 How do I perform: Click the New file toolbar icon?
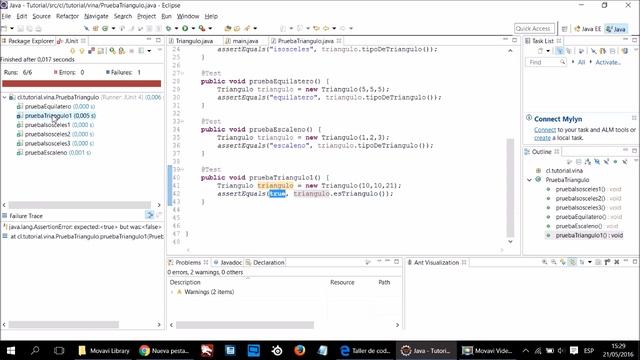point(4,28)
